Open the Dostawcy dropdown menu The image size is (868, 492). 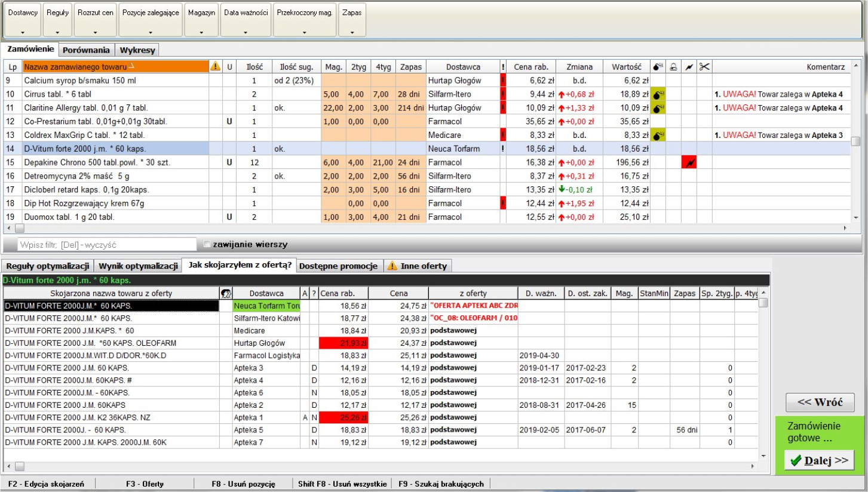[x=23, y=20]
